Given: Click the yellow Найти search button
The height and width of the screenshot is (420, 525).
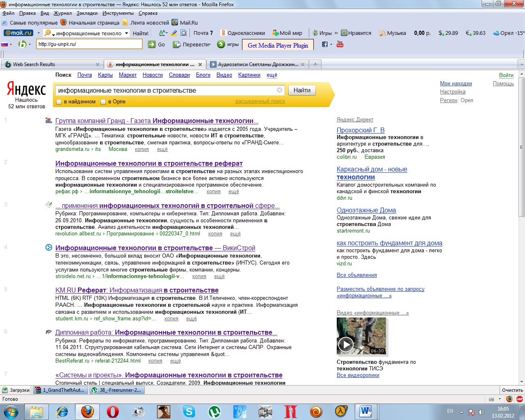Looking at the screenshot, I should point(302,90).
